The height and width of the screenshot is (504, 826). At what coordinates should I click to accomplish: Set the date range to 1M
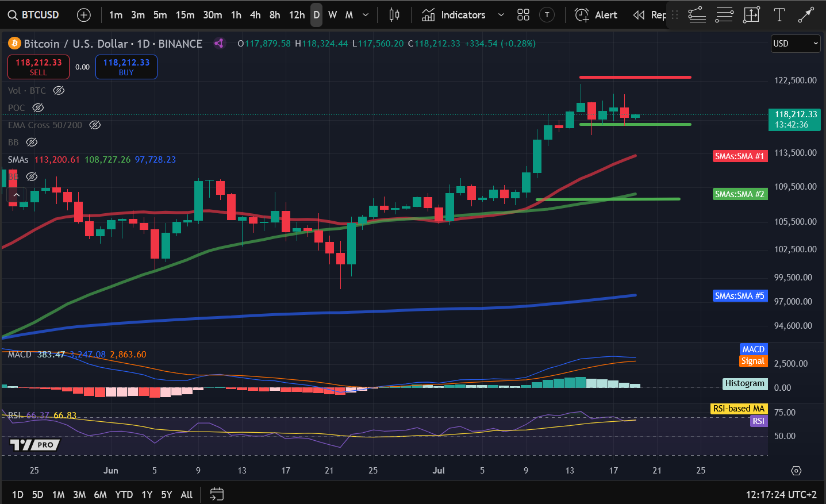click(58, 494)
